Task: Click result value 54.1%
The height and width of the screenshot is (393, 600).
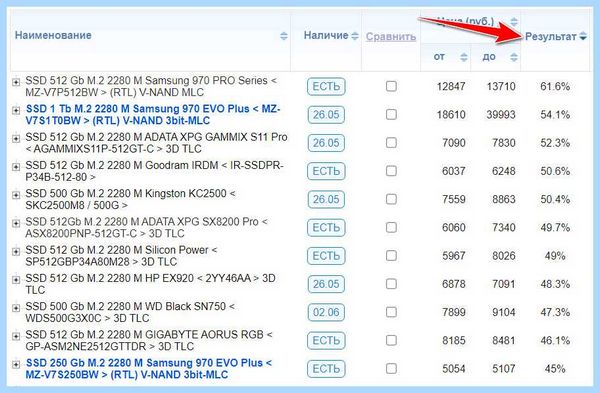Action: [x=555, y=115]
